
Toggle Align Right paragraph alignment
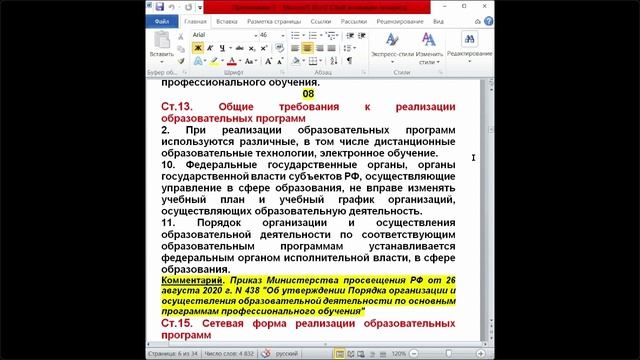tap(320, 48)
